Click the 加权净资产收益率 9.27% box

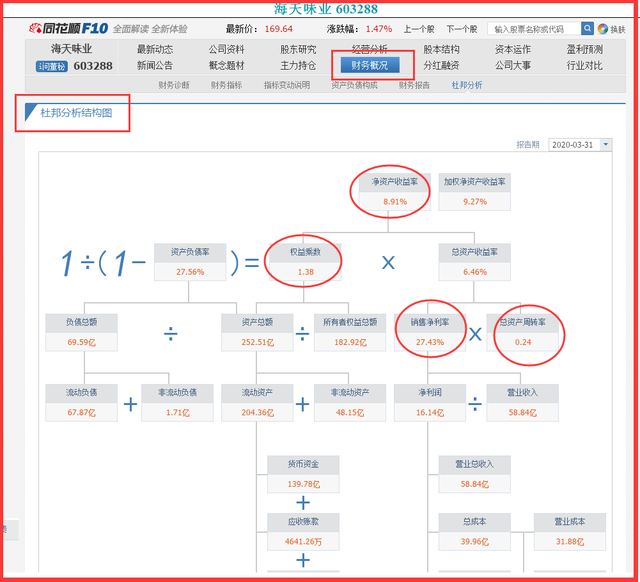coord(475,192)
